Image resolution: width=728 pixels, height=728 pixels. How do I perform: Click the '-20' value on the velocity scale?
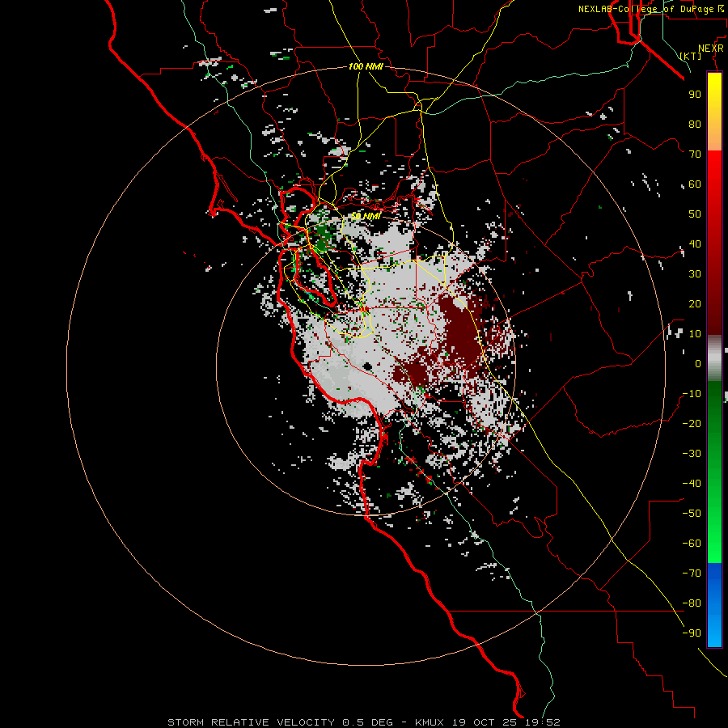692,423
